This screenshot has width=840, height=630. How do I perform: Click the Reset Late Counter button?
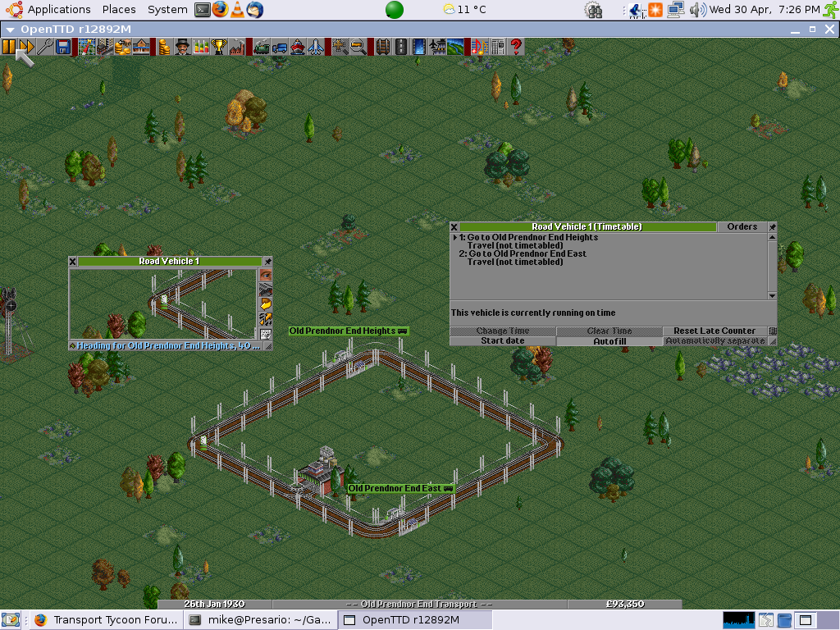pos(714,331)
